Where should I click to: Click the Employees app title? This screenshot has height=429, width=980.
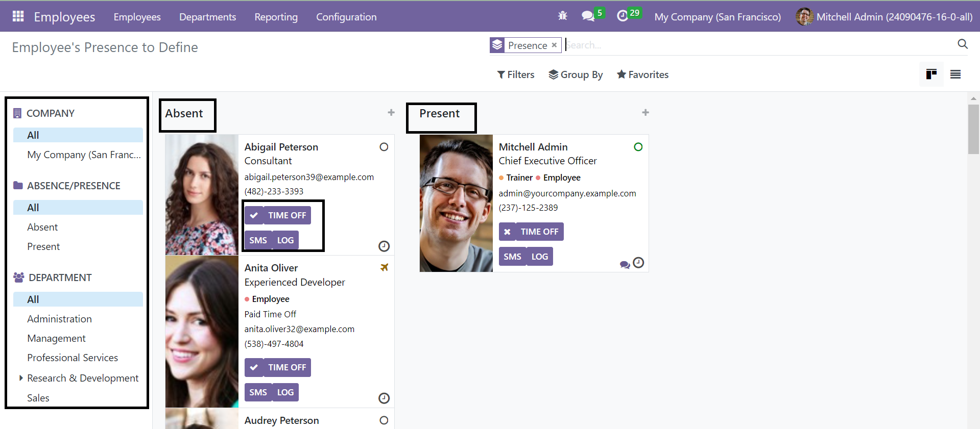[64, 17]
